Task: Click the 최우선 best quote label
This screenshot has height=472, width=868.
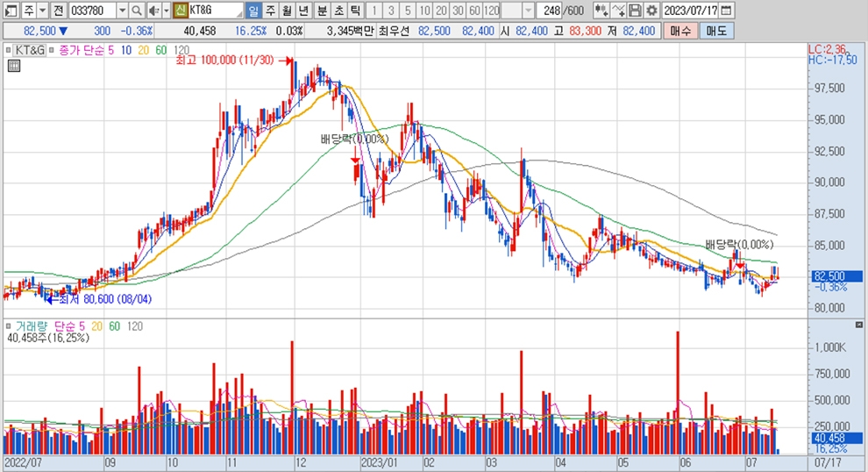Action: [x=395, y=31]
